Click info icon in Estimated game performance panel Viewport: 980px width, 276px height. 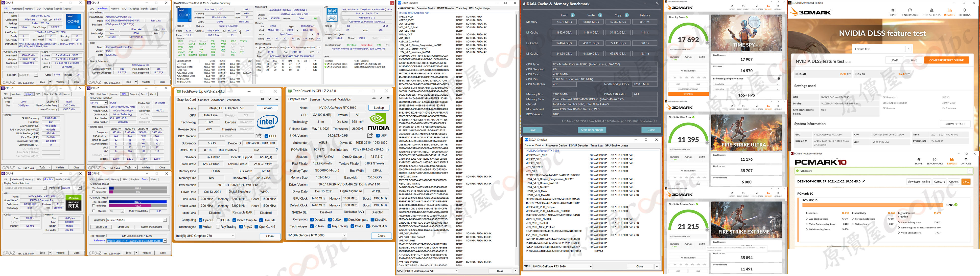779,78
